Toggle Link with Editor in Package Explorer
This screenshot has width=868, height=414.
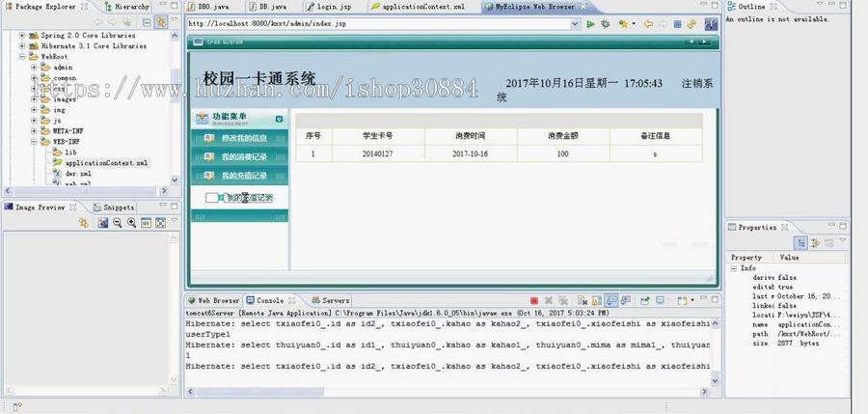(x=160, y=22)
